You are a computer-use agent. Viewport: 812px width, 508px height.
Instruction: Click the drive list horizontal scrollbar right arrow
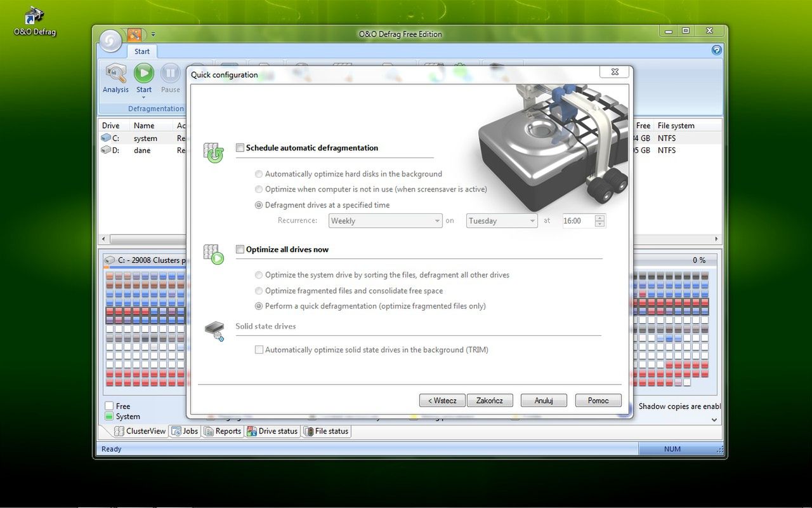(717, 239)
